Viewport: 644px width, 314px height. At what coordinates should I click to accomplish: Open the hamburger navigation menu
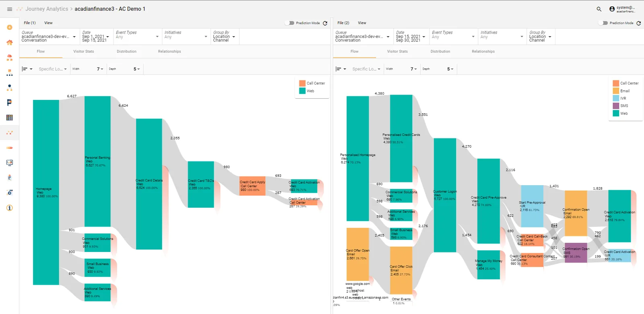coord(10,9)
